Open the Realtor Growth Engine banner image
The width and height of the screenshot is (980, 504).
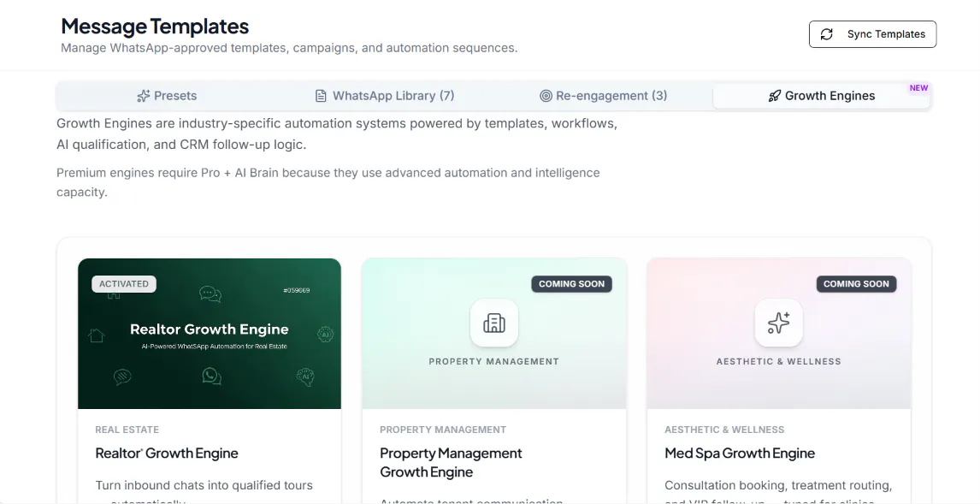210,334
